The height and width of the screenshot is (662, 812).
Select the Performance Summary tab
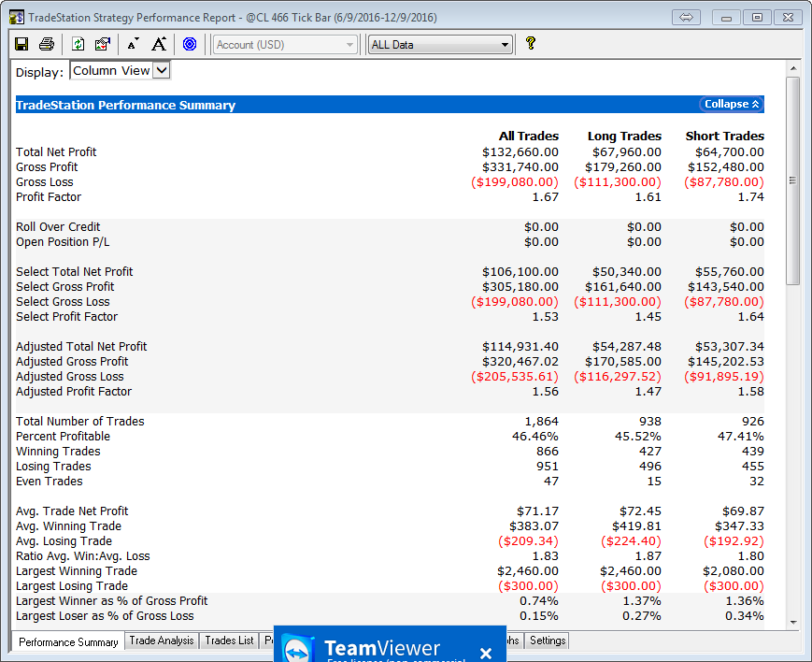[68, 641]
